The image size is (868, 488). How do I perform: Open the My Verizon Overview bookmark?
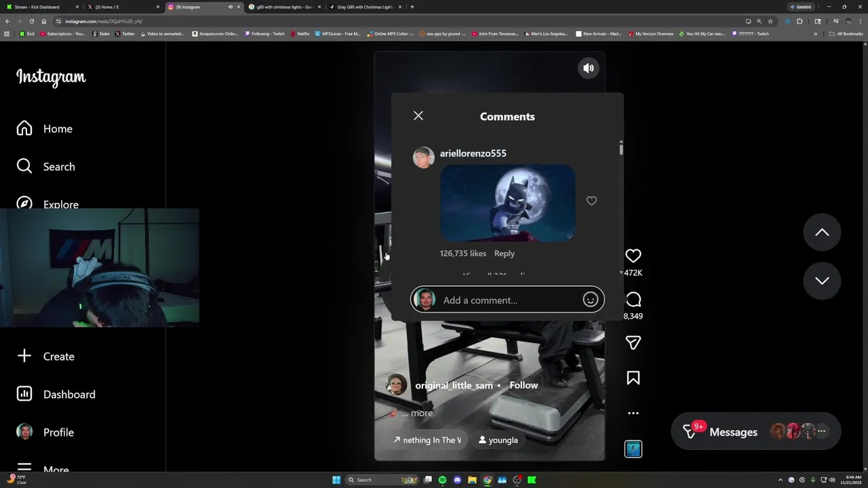[x=650, y=33]
